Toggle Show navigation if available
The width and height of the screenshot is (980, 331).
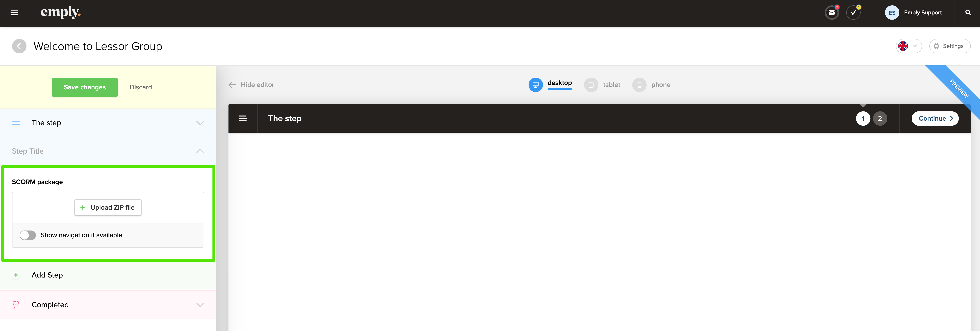(28, 235)
